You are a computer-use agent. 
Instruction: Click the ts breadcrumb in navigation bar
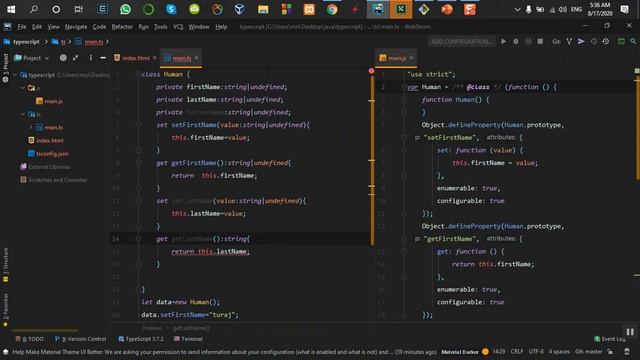59,42
